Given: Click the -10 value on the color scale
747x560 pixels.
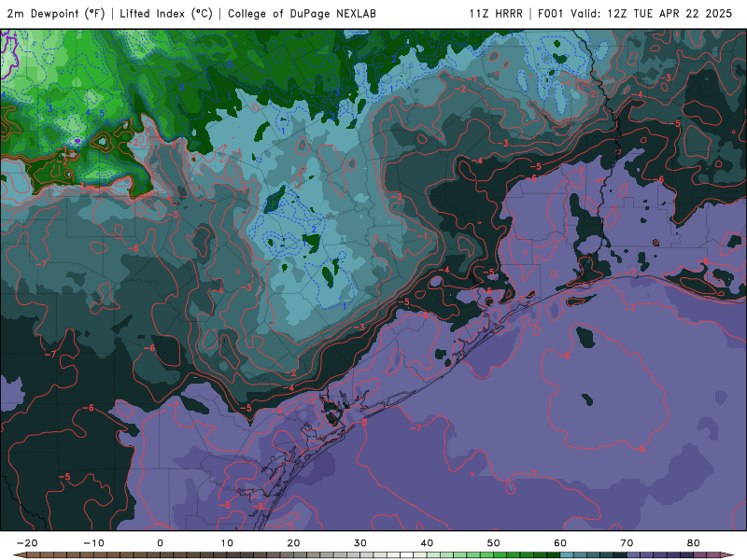Looking at the screenshot, I should pyautogui.click(x=93, y=543).
